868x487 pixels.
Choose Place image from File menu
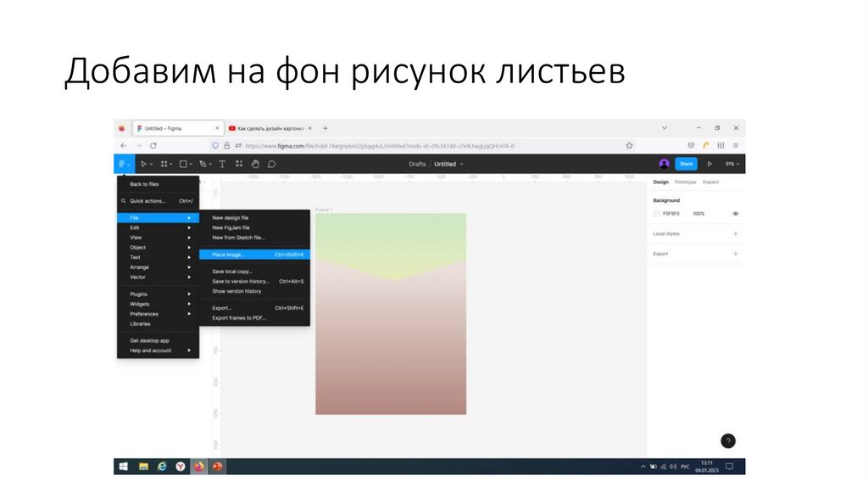[x=254, y=255]
